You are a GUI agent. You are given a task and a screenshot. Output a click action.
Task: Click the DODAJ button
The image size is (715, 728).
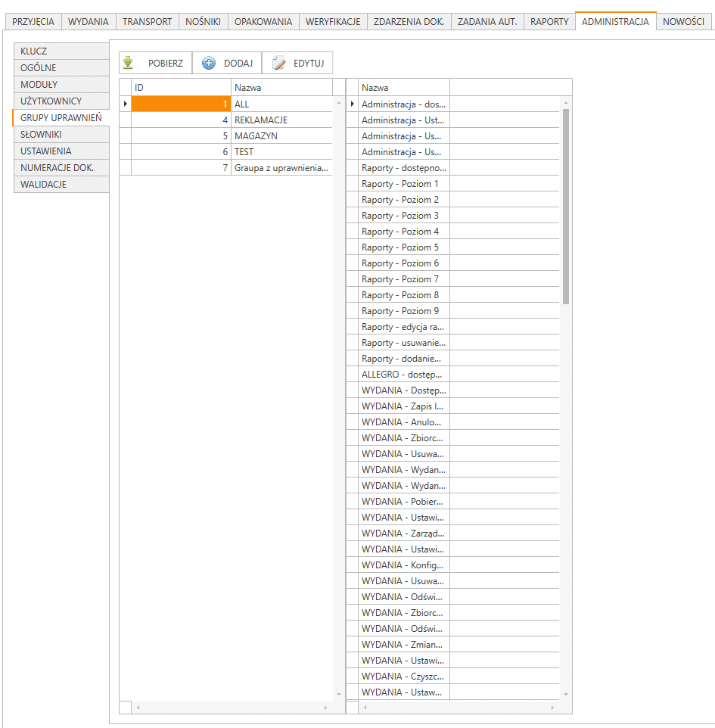[x=227, y=63]
